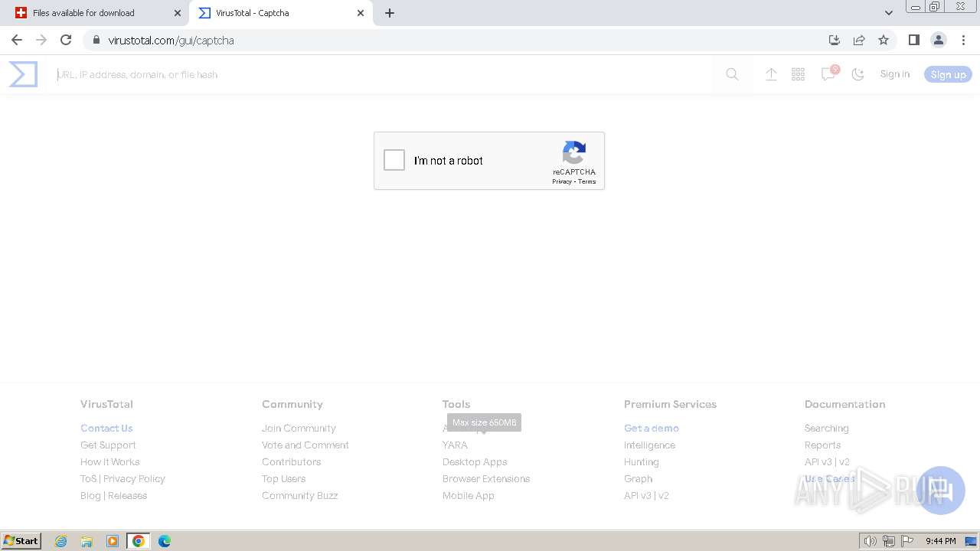Go back with browser back arrow

[17, 40]
